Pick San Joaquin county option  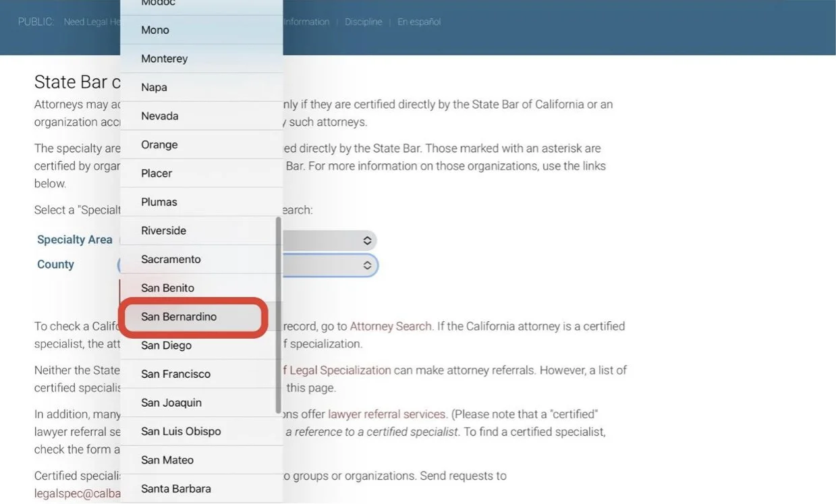201,403
